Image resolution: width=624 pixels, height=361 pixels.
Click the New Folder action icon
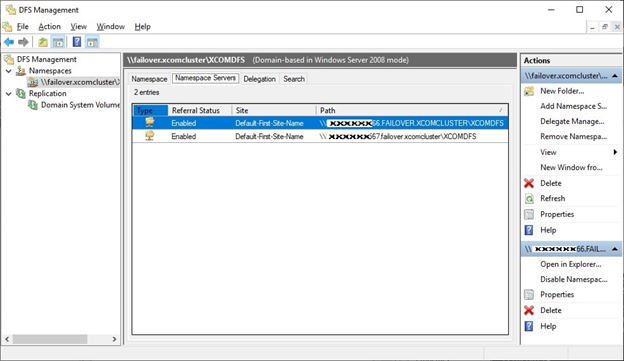(x=529, y=91)
